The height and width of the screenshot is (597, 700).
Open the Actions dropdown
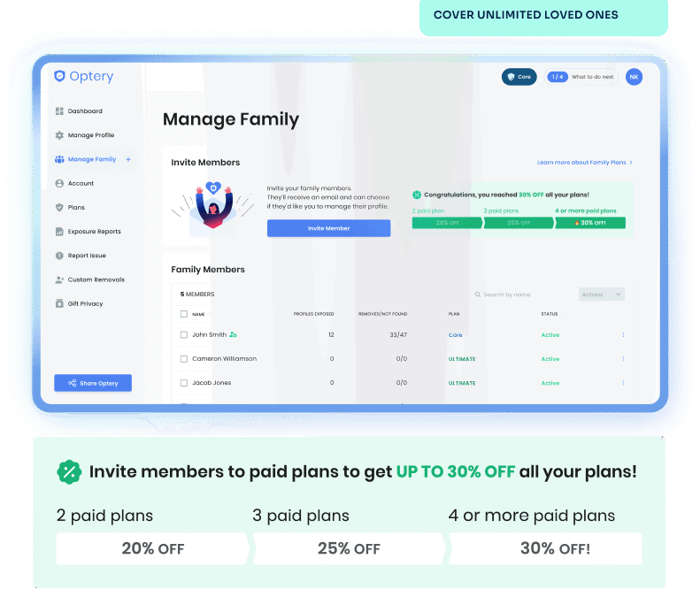[602, 295]
